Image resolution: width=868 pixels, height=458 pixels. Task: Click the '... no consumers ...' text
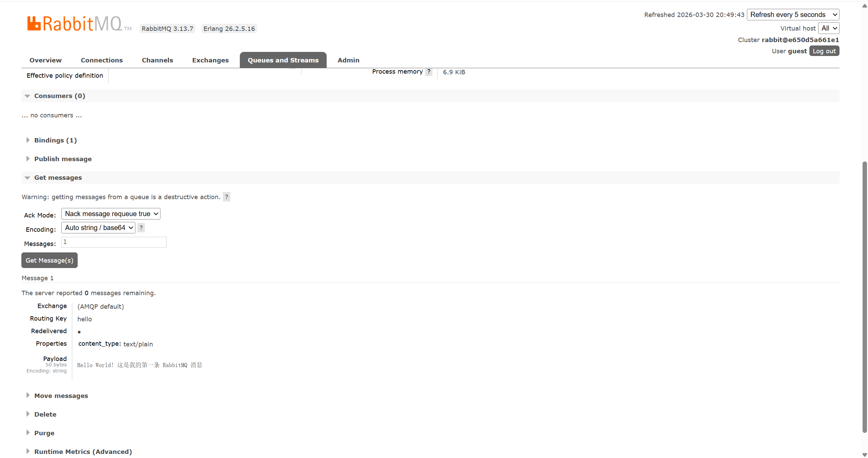52,115
